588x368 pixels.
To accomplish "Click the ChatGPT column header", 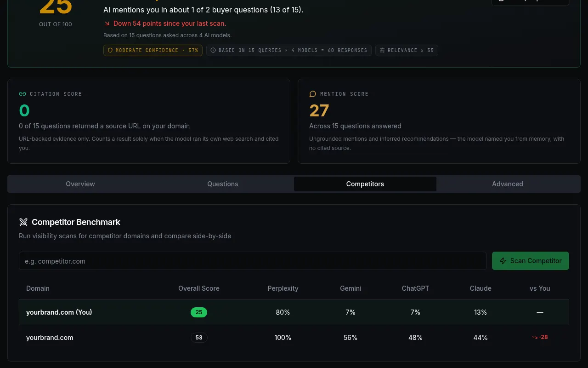I will pyautogui.click(x=415, y=288).
